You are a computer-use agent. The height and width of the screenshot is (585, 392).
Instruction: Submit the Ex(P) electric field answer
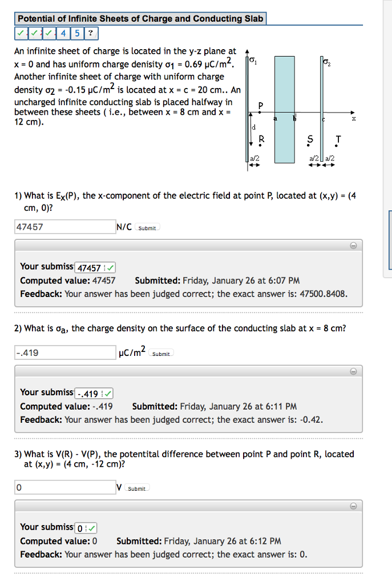tap(147, 227)
